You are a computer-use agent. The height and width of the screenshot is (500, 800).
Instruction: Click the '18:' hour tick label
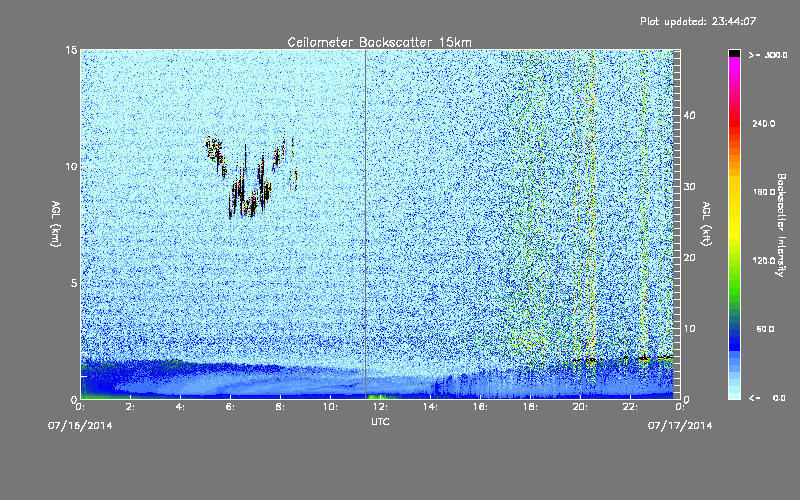point(531,407)
